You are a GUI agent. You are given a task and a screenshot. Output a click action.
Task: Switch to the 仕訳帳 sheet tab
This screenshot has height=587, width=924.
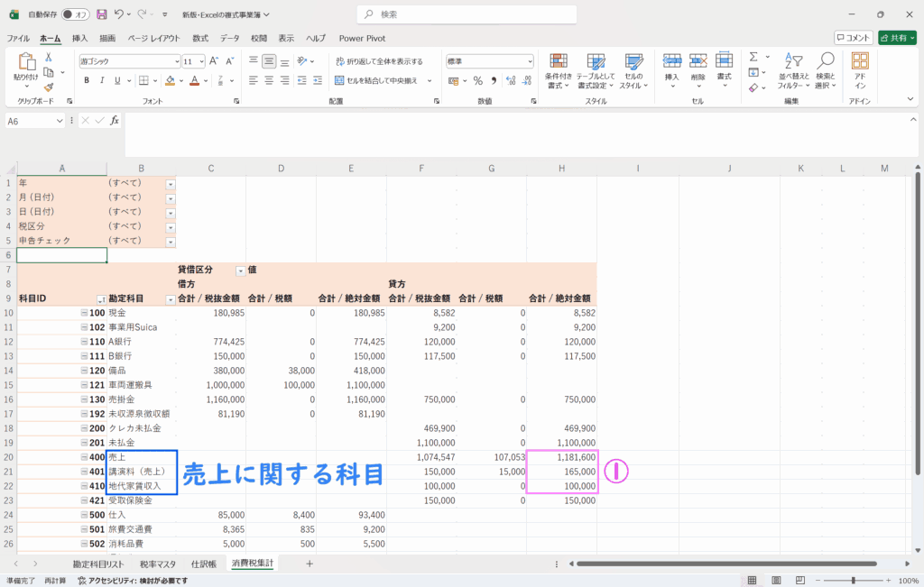[203, 564]
